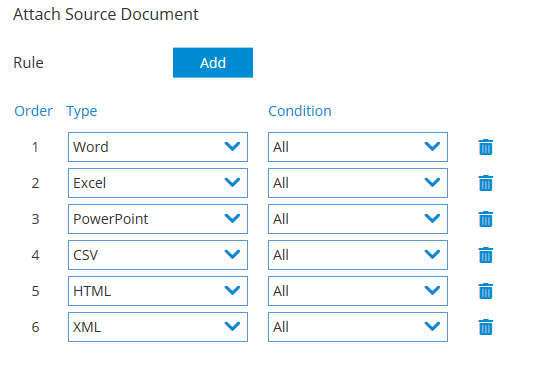Open the Excel type dropdown
This screenshot has height=367, width=545.
point(158,183)
